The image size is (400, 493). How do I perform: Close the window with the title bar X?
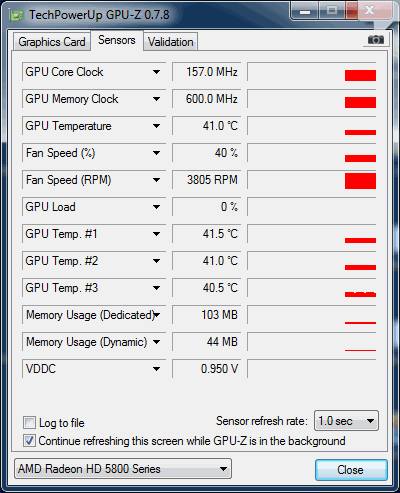(x=369, y=11)
